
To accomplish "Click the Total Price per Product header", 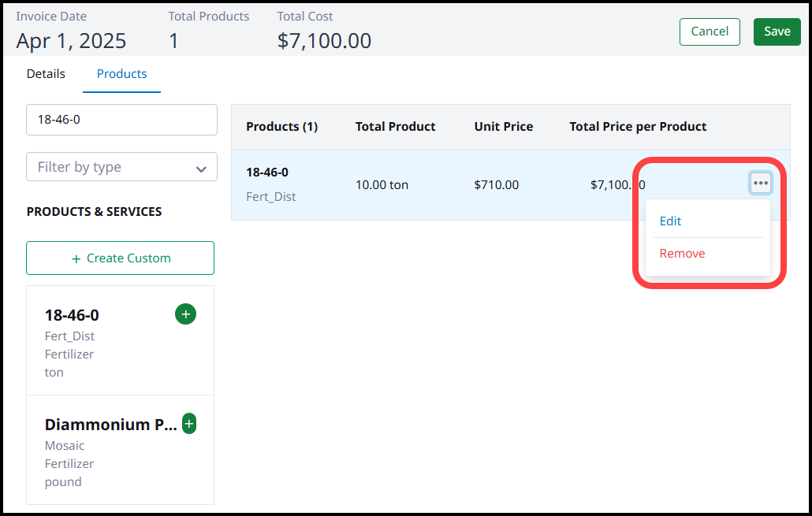I will [x=638, y=127].
